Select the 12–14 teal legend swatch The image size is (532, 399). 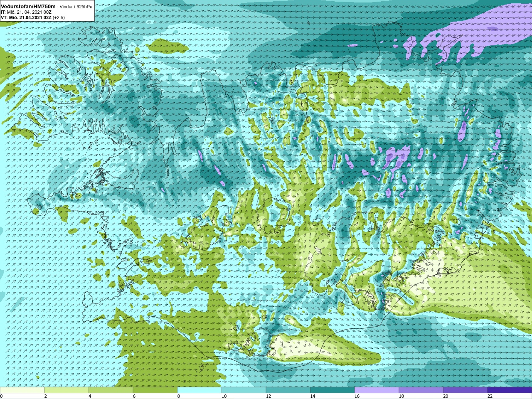(288, 390)
